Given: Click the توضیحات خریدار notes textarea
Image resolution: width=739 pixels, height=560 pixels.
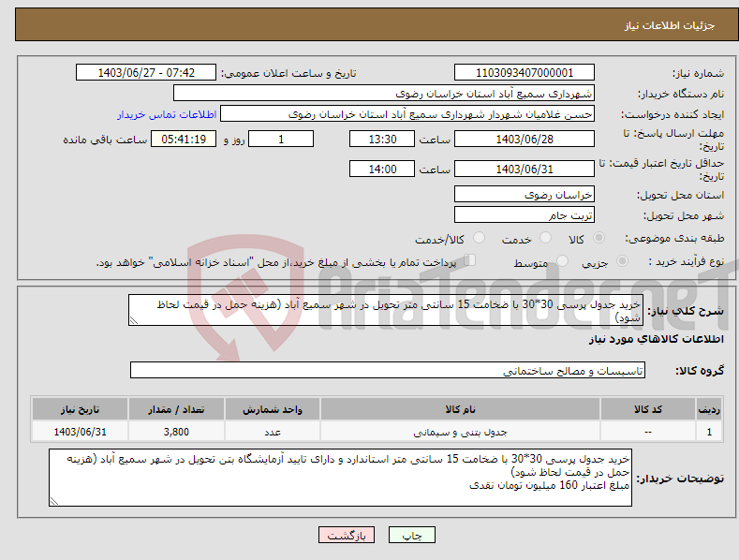Looking at the screenshot, I should 340,478.
